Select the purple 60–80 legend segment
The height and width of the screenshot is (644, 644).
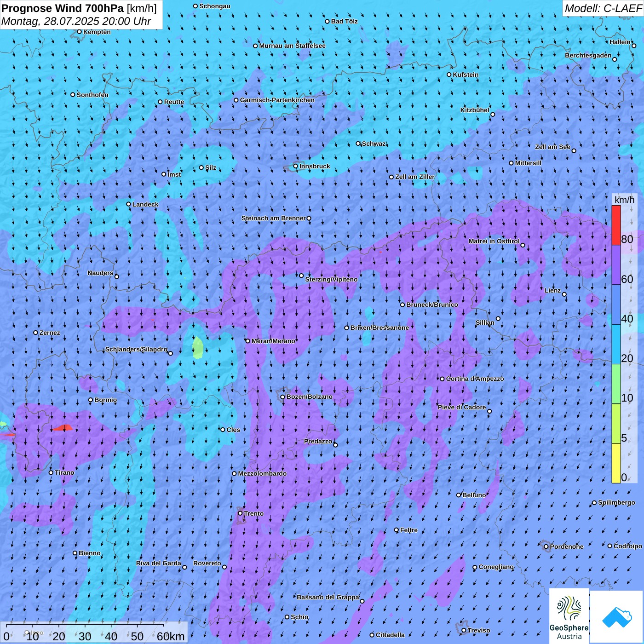616,265
